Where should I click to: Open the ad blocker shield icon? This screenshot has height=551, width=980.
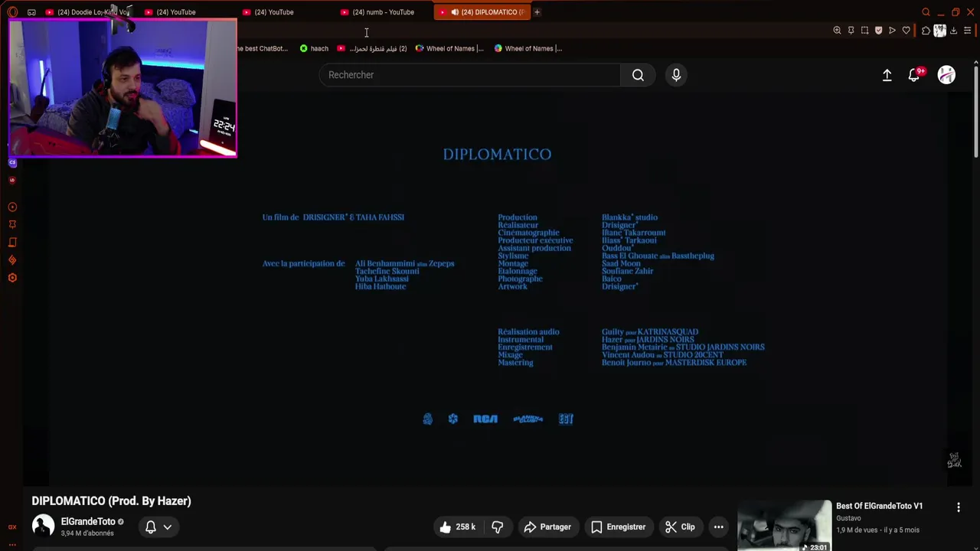click(878, 31)
